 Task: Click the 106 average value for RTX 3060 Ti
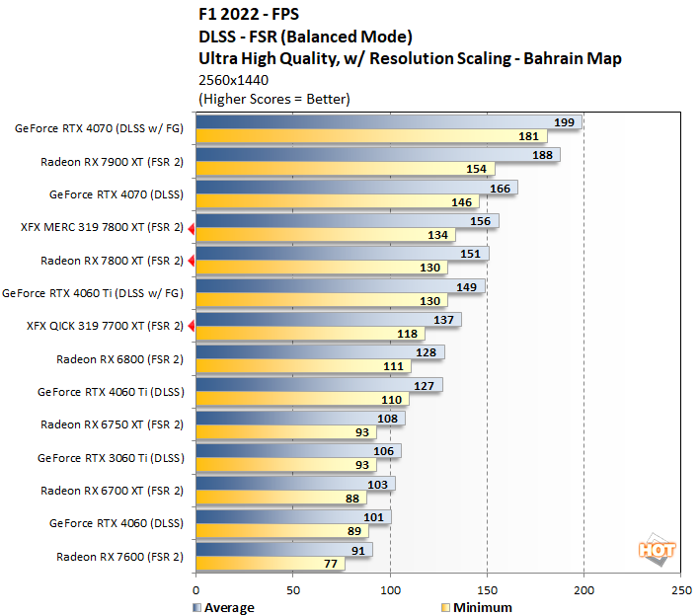point(383,451)
